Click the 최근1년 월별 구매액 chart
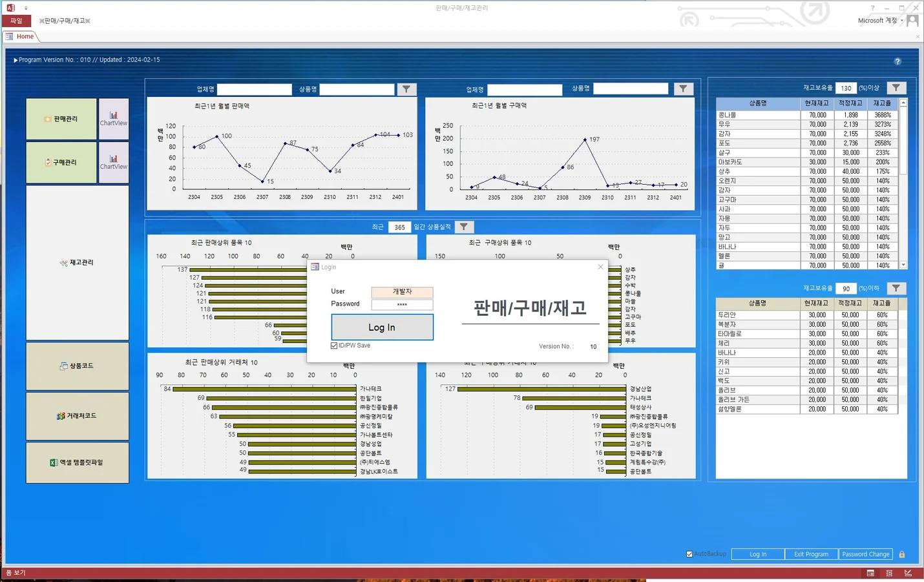924x582 pixels. point(560,154)
